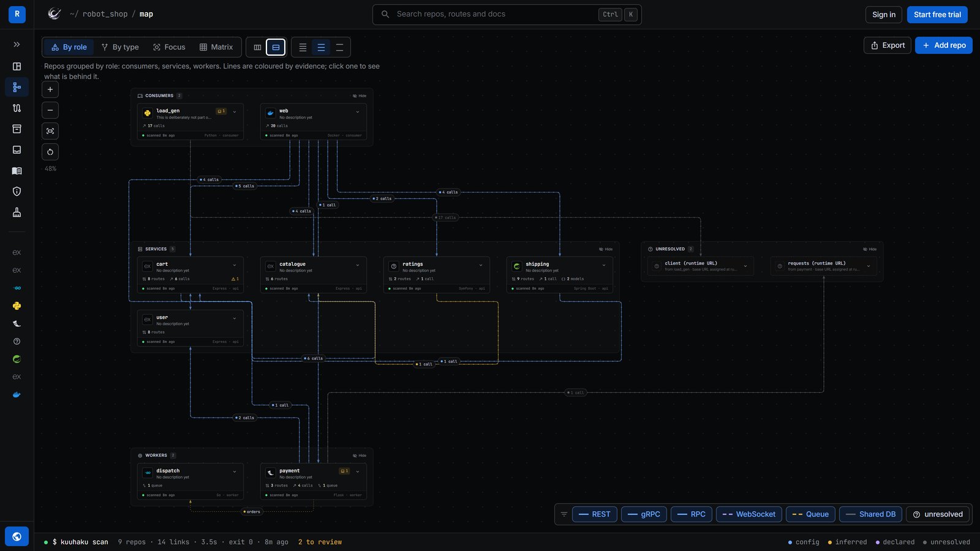Click the Export button

click(x=888, y=45)
